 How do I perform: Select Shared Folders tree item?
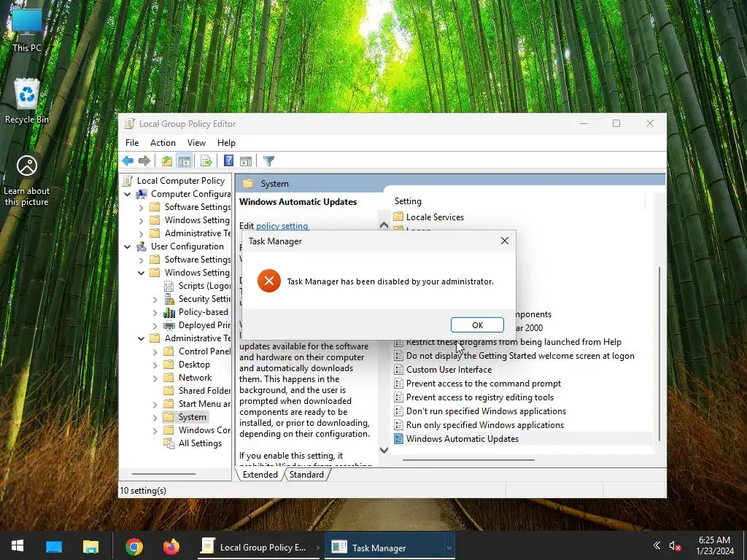204,391
